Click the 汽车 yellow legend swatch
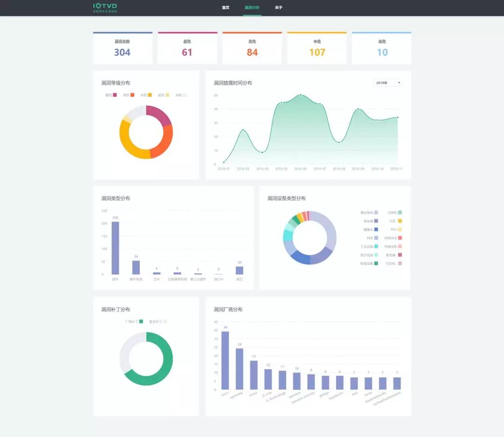 pos(400,221)
